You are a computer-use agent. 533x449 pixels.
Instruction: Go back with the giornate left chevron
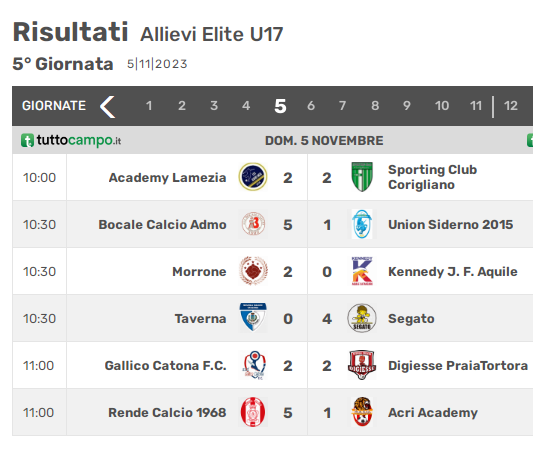(x=107, y=106)
